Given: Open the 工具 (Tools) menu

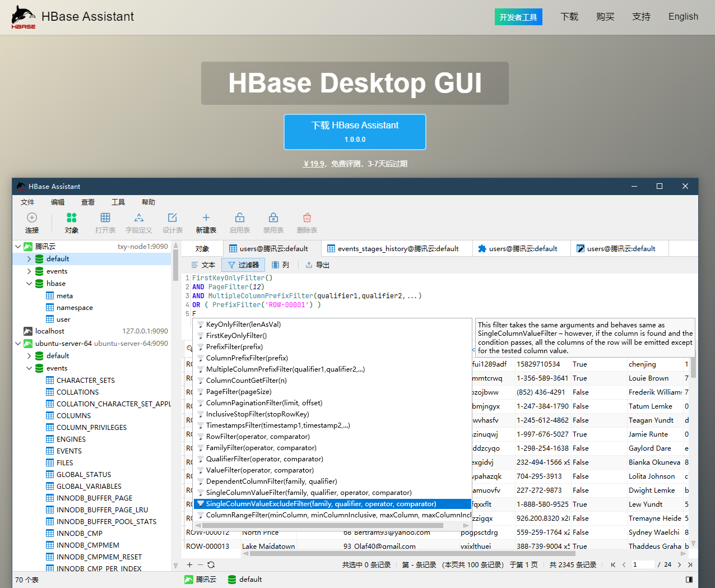Looking at the screenshot, I should click(x=118, y=202).
